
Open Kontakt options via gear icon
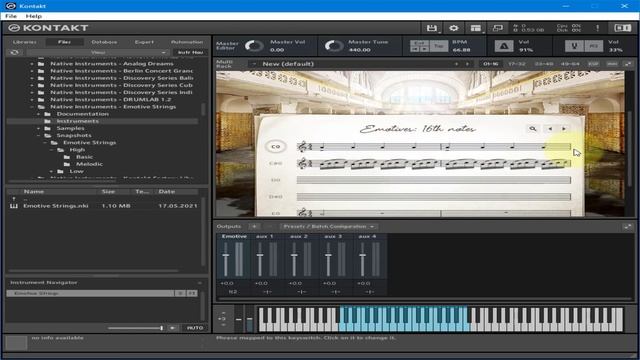(453, 28)
